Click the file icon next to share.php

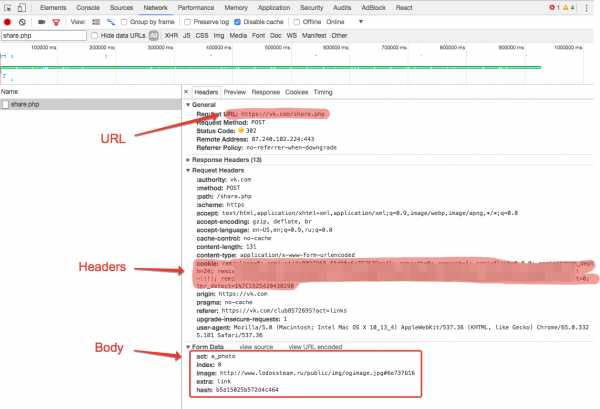(x=5, y=104)
